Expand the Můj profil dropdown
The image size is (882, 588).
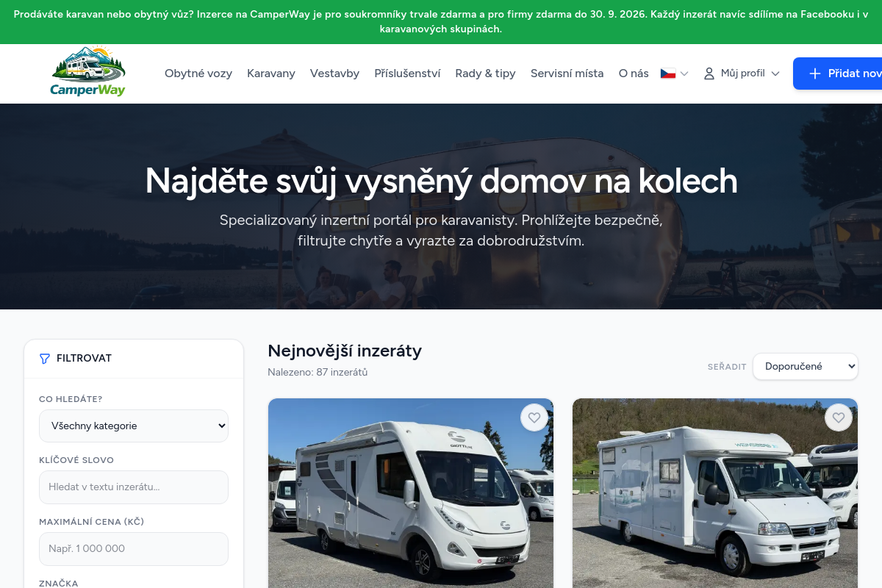742,73
